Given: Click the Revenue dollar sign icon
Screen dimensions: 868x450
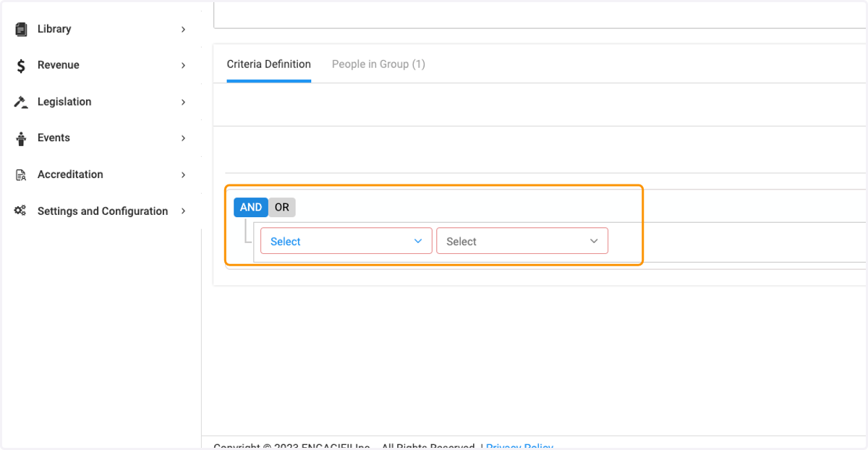Looking at the screenshot, I should pos(21,65).
